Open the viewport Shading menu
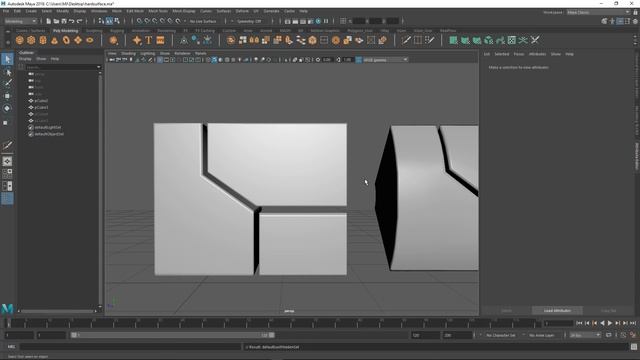Viewport: 640px width, 360px height. point(128,53)
